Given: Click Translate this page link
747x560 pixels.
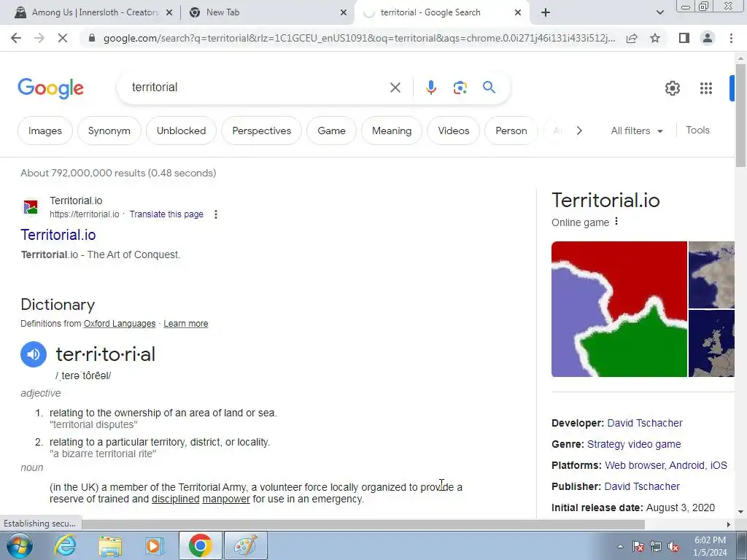Looking at the screenshot, I should click(166, 214).
